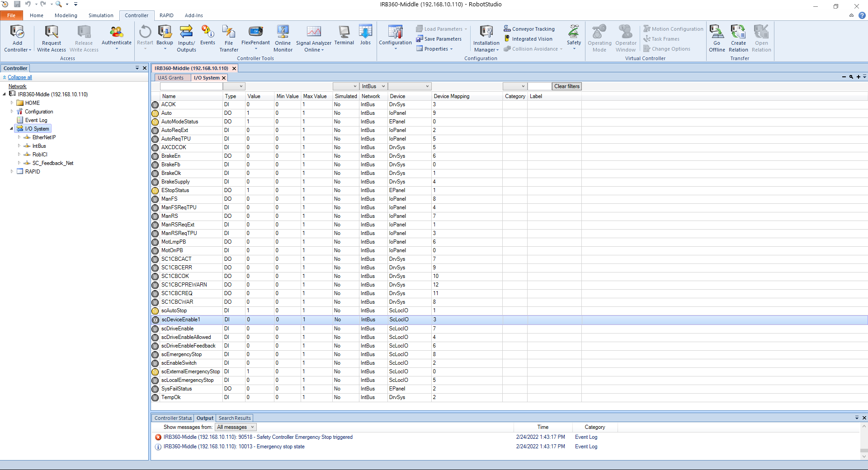Image resolution: width=868 pixels, height=470 pixels.
Task: Open the Simulation ribbon tab
Action: click(101, 15)
